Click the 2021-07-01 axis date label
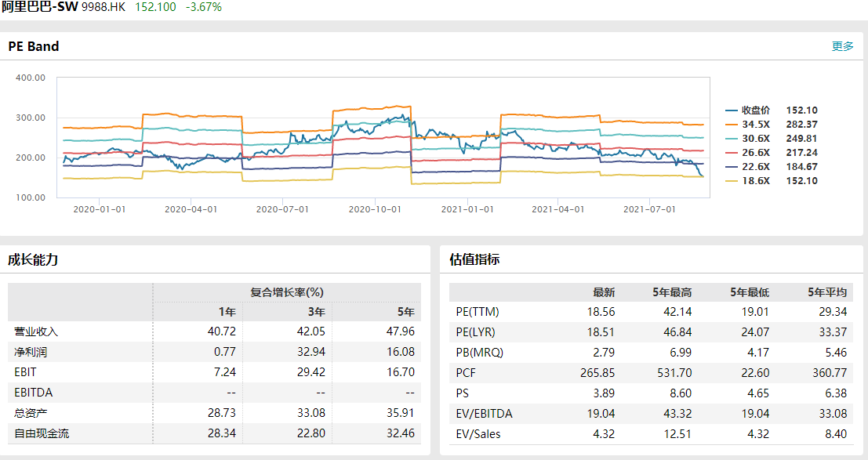This screenshot has width=868, height=460. coord(649,209)
